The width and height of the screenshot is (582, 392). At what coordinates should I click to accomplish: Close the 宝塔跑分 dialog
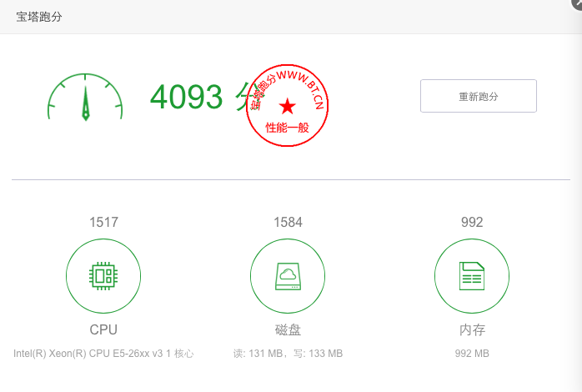click(x=578, y=3)
